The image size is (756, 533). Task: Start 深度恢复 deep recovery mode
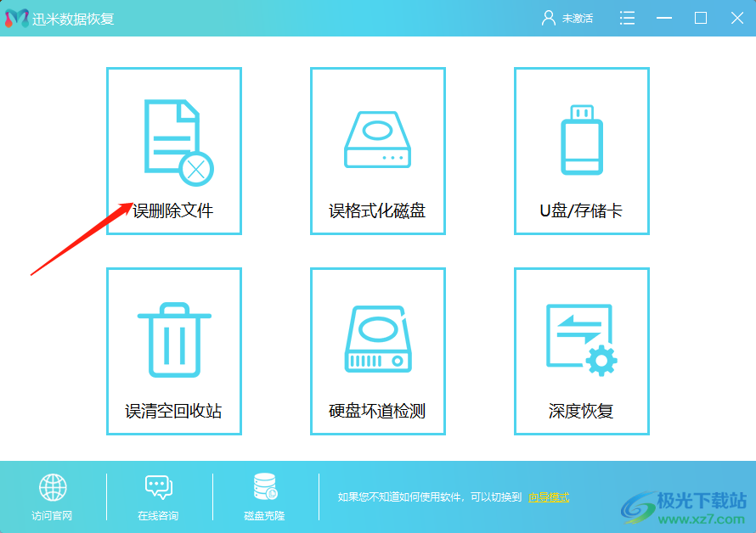pos(582,351)
